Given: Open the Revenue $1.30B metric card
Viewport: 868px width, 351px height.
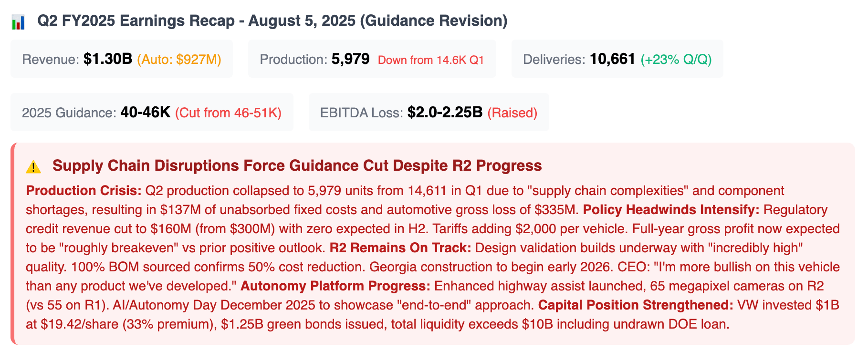Looking at the screenshot, I should pyautogui.click(x=122, y=59).
